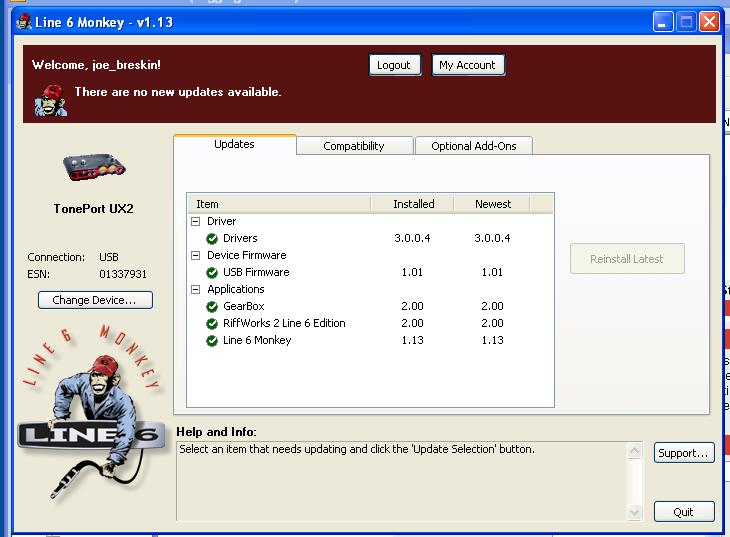This screenshot has width=730, height=537.
Task: Collapse the Applications group
Action: (x=196, y=289)
